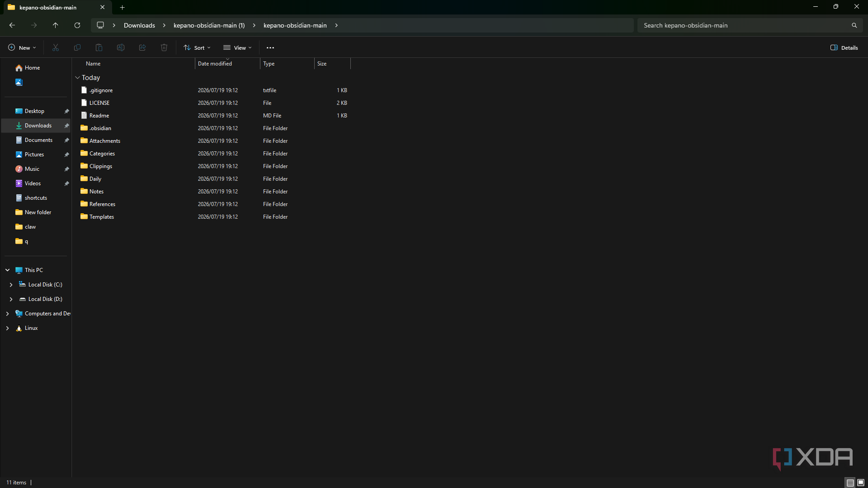The image size is (868, 488).
Task: Unpin Music using its pin icon
Action: tap(66, 169)
